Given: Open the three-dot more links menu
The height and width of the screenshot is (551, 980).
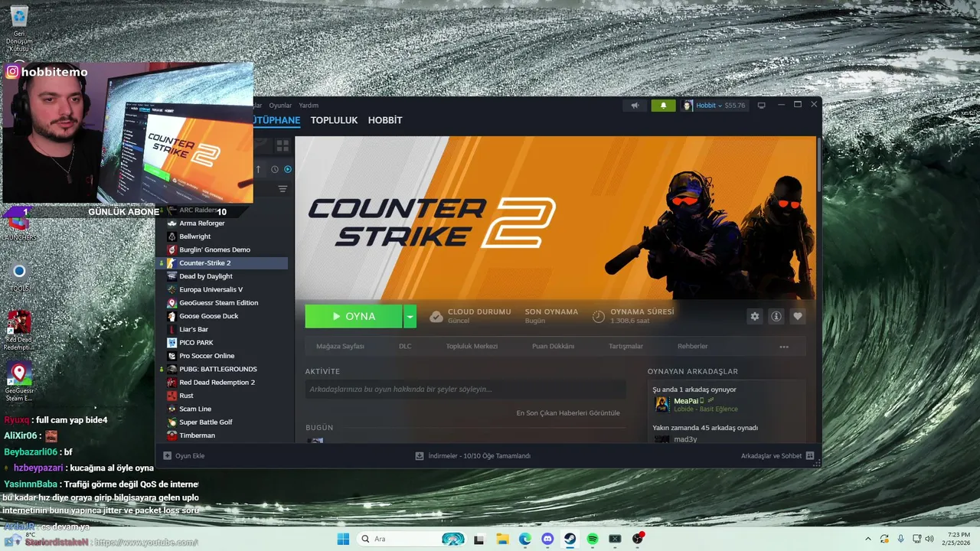Looking at the screenshot, I should click(784, 347).
